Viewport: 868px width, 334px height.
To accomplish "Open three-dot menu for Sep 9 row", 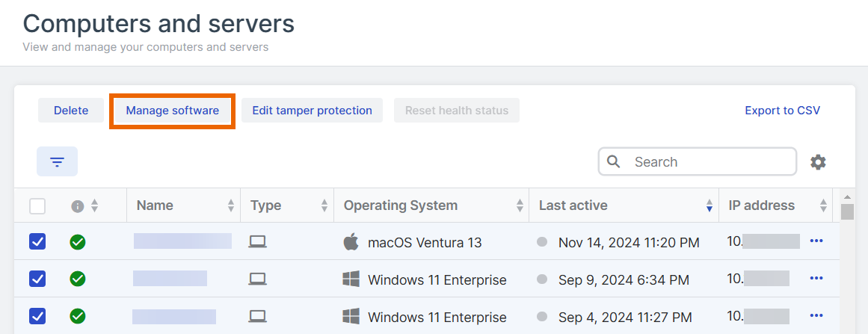I will 816,278.
